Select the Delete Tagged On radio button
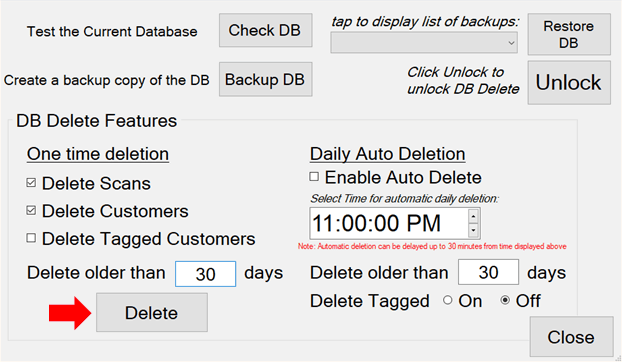622x362 pixels. tap(448, 300)
